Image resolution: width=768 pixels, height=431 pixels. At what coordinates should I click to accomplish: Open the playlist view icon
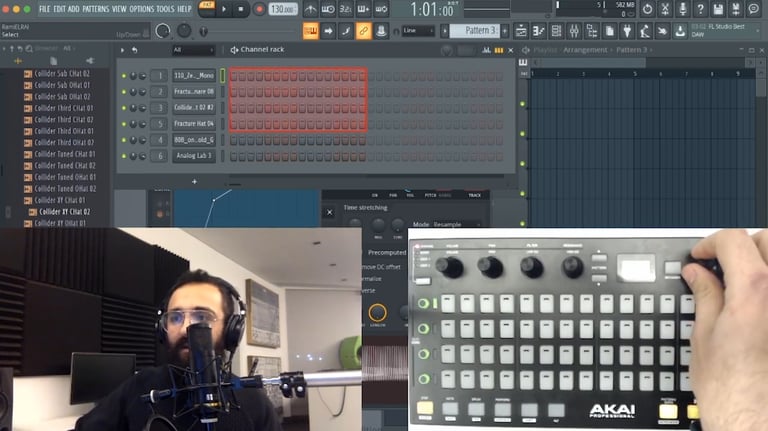pyautogui.click(x=521, y=31)
